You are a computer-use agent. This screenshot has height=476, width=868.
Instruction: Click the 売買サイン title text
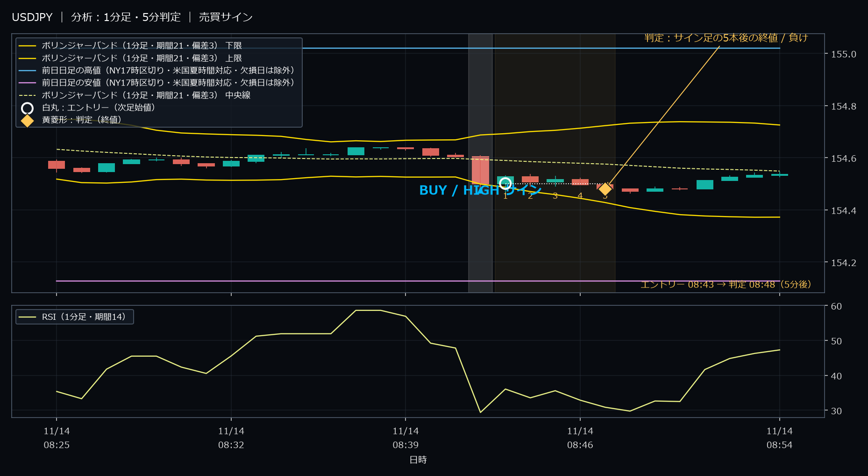226,17
